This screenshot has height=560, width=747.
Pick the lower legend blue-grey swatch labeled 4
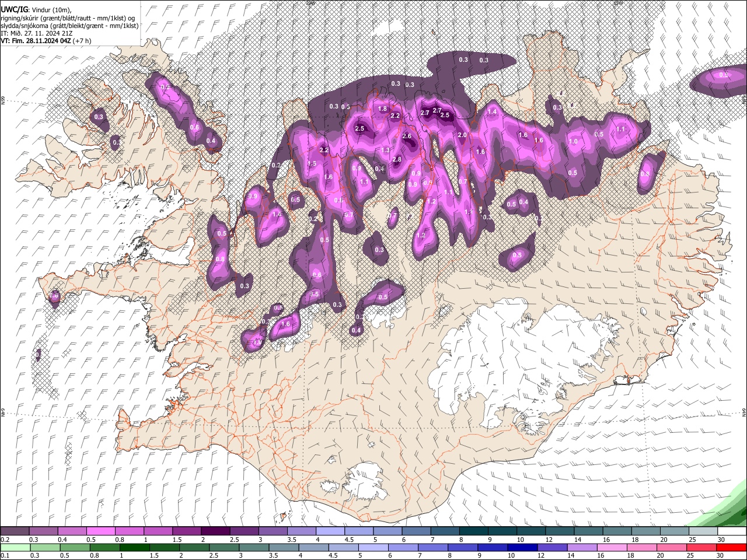click(x=313, y=547)
